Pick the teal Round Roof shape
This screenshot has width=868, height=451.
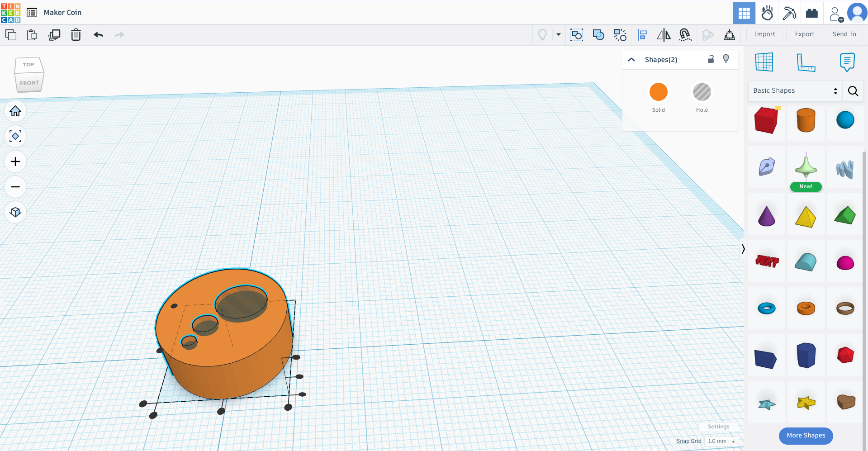(x=806, y=262)
